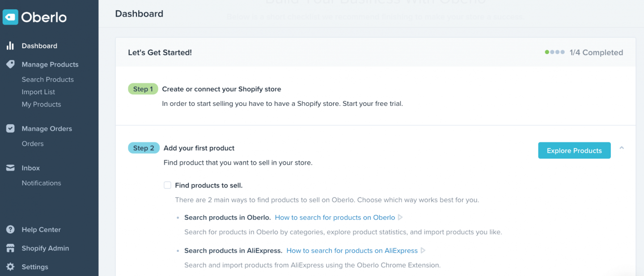Click the Settings gear icon
The height and width of the screenshot is (276, 644).
(10, 267)
